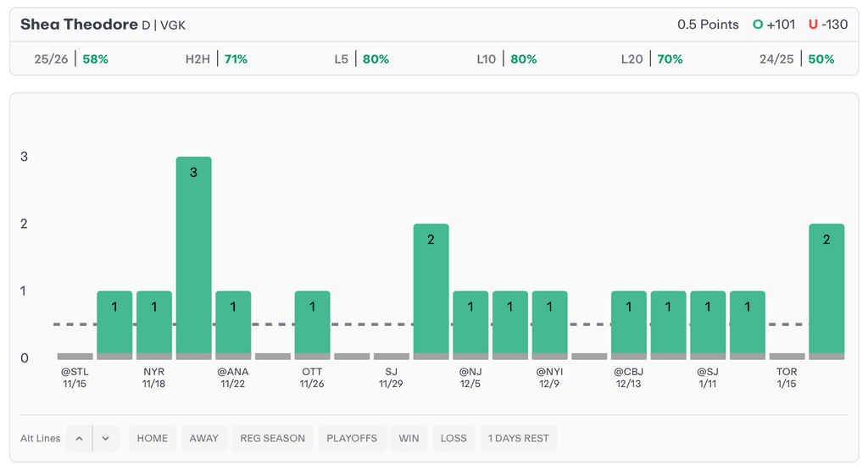Lower the Alt Lines value with down chevron

106,438
